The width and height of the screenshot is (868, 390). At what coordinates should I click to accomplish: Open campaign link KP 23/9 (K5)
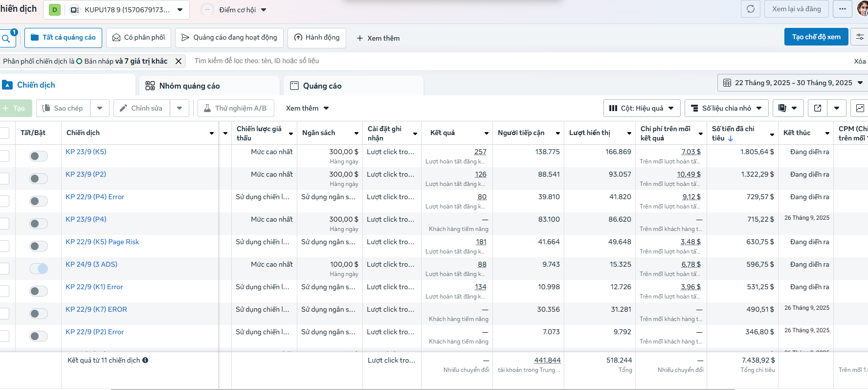click(86, 152)
